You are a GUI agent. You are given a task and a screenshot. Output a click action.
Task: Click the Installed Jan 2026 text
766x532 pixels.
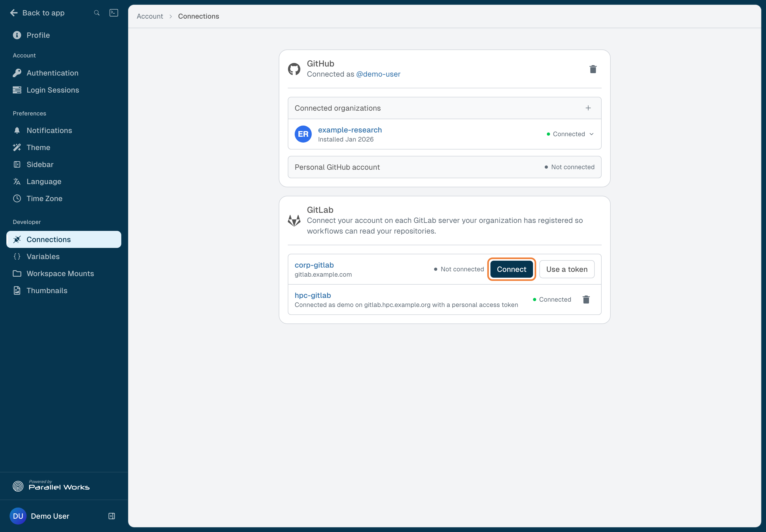pos(346,139)
